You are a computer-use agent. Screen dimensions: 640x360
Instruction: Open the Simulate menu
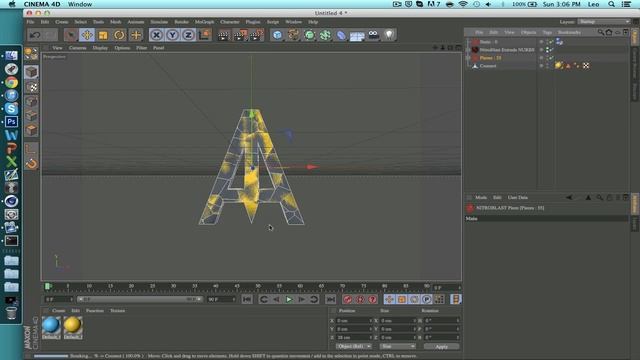pyautogui.click(x=159, y=22)
